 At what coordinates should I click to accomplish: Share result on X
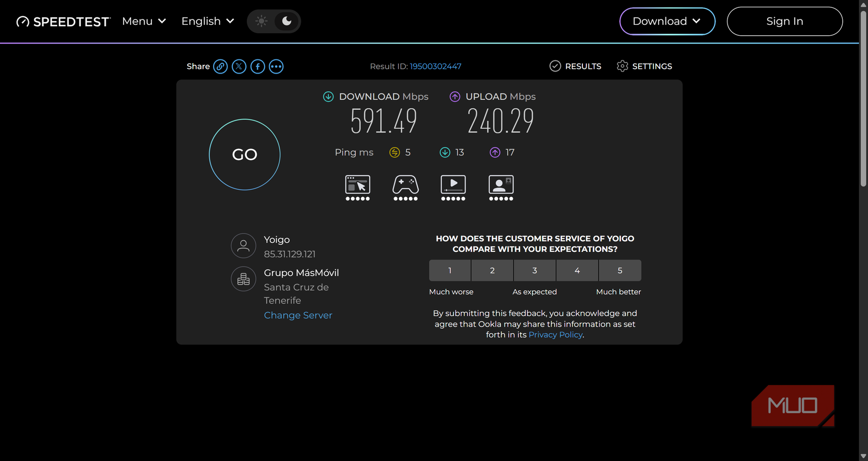239,66
